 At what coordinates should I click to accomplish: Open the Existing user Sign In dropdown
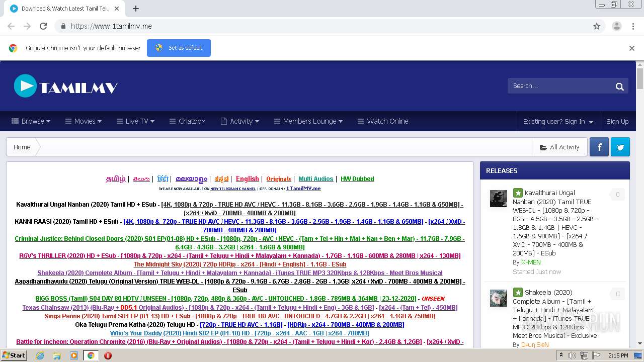[558, 121]
